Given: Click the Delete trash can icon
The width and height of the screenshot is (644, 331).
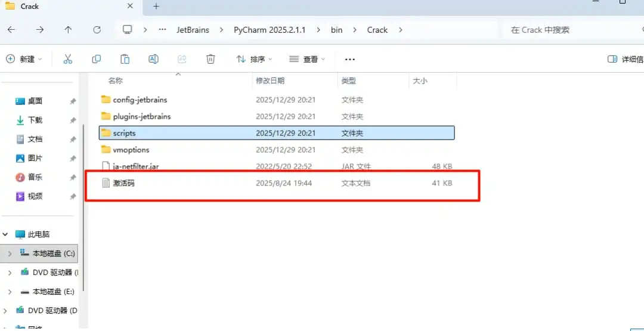Looking at the screenshot, I should [210, 59].
